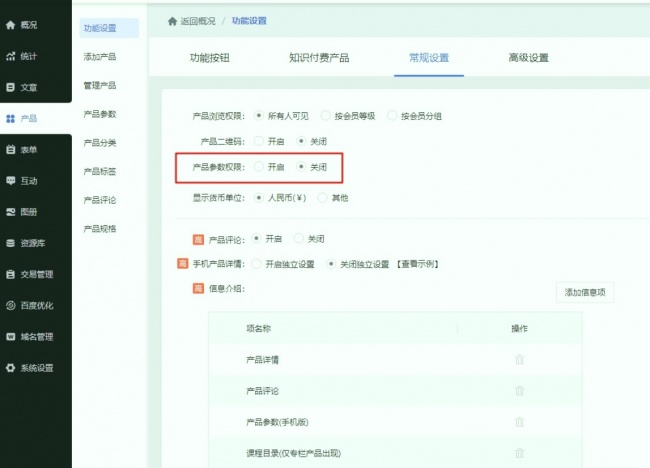Click the 产品评论 table row name
This screenshot has width=650, height=468.
[262, 391]
